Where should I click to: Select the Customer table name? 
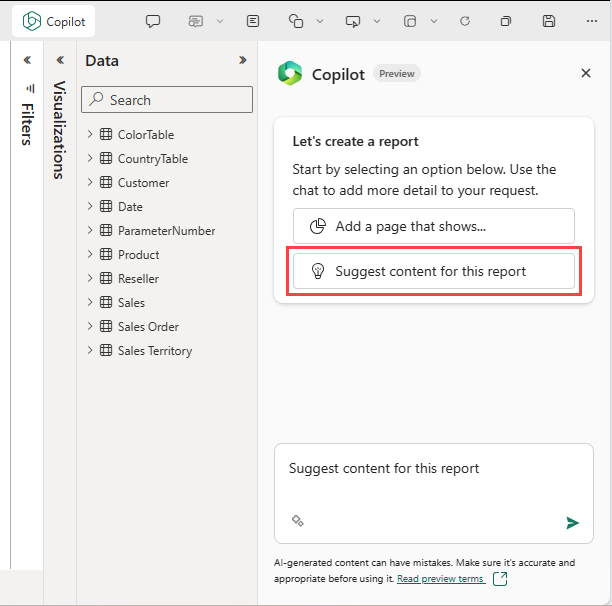pos(143,183)
